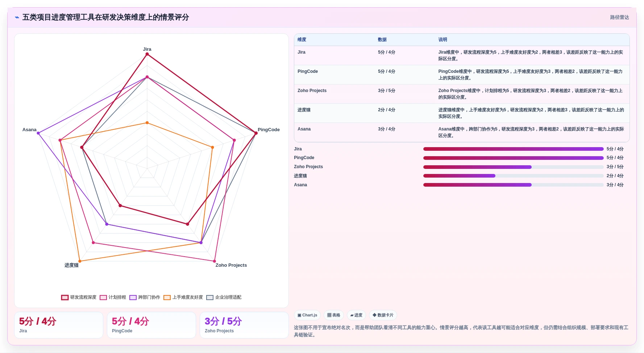
Task: Click the 3分 / 5分 value in Zoho Projects table row
Action: point(387,91)
